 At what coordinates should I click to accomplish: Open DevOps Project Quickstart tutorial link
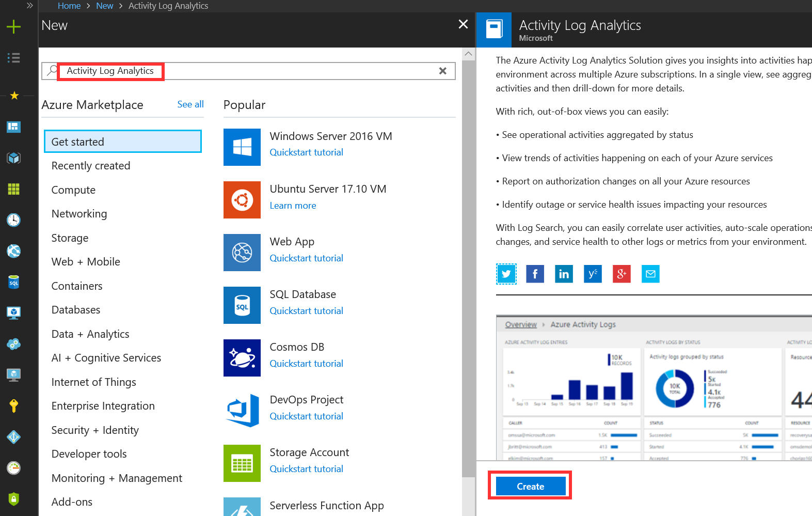pos(307,416)
